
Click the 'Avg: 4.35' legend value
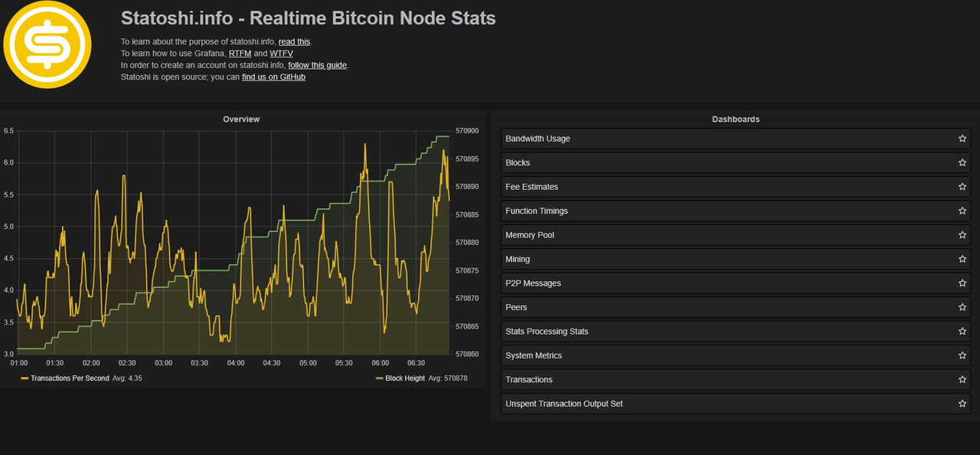pos(127,378)
